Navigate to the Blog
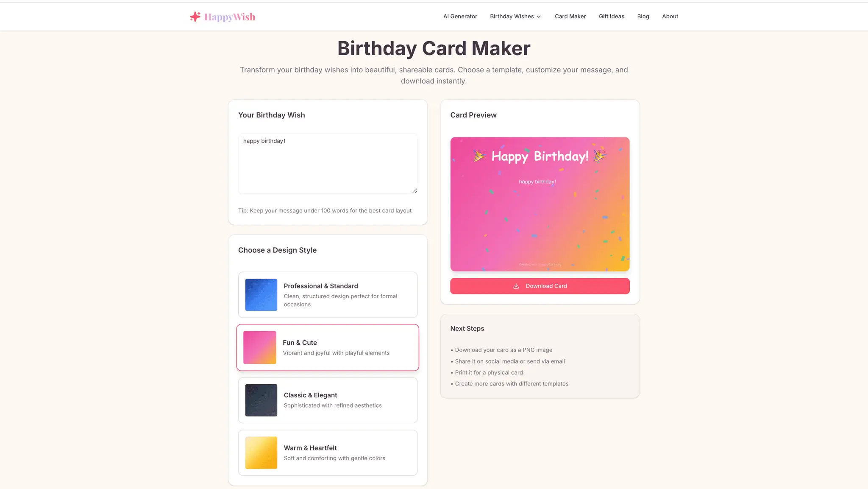Image resolution: width=868 pixels, height=489 pixels. click(x=643, y=17)
